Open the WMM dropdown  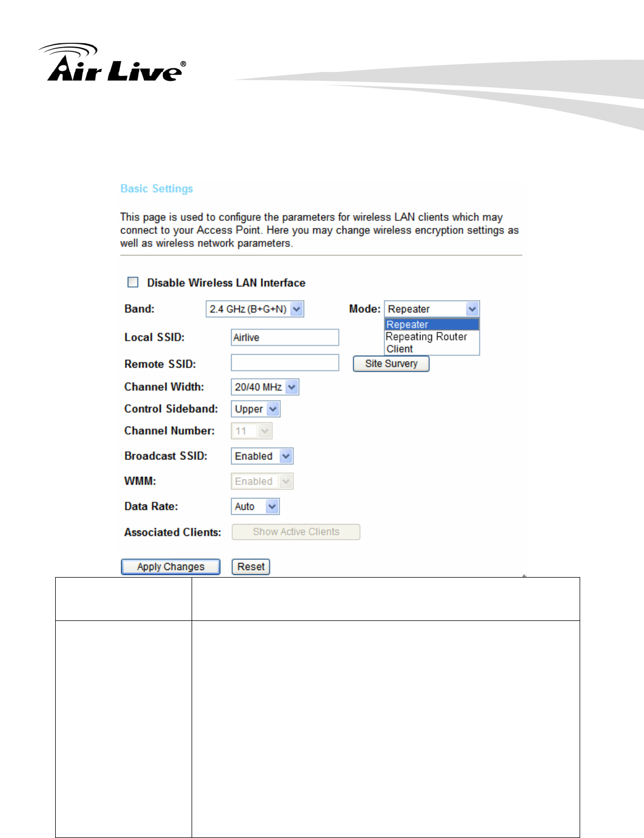pyautogui.click(x=262, y=481)
